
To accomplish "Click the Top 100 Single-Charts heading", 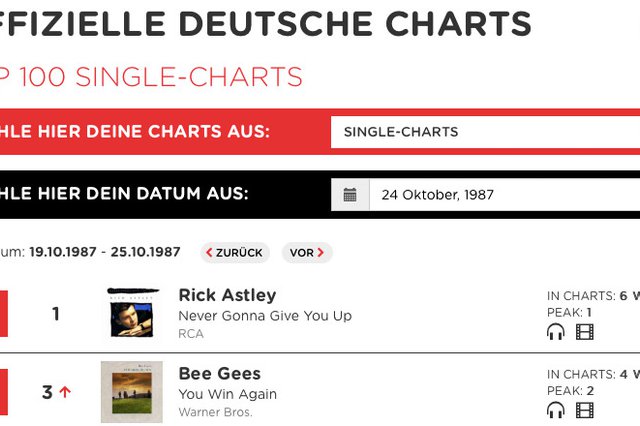I will pos(151,76).
